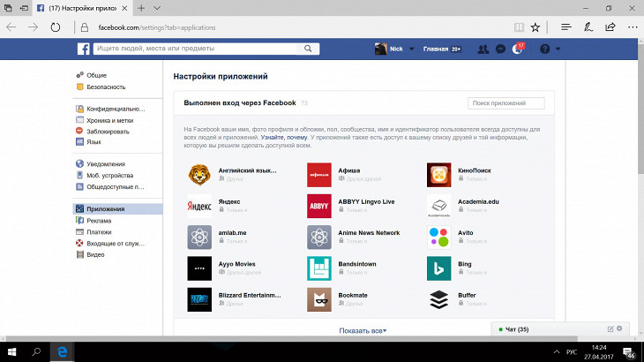The height and width of the screenshot is (362, 644).
Task: Open the Messenger messages icon
Action: (x=500, y=49)
